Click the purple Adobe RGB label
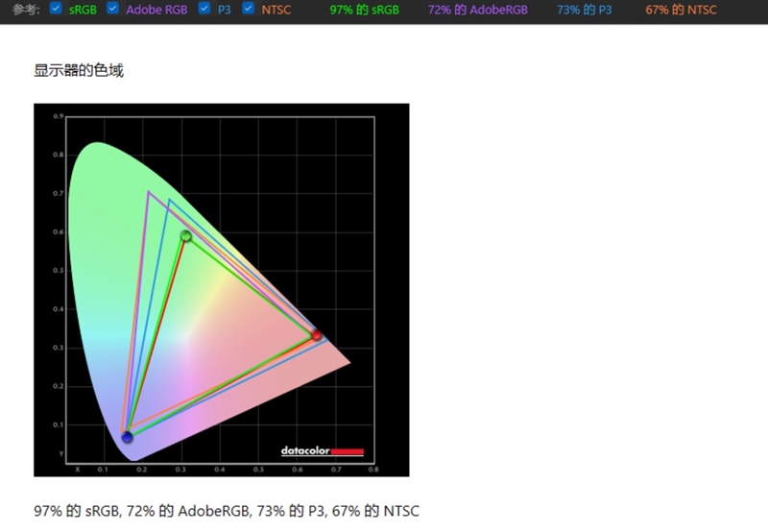 [156, 10]
